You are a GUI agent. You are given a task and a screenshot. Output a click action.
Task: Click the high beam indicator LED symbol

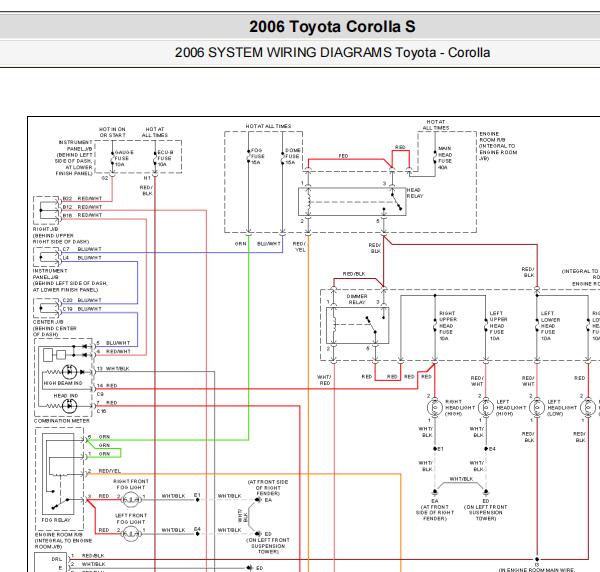[x=70, y=372]
